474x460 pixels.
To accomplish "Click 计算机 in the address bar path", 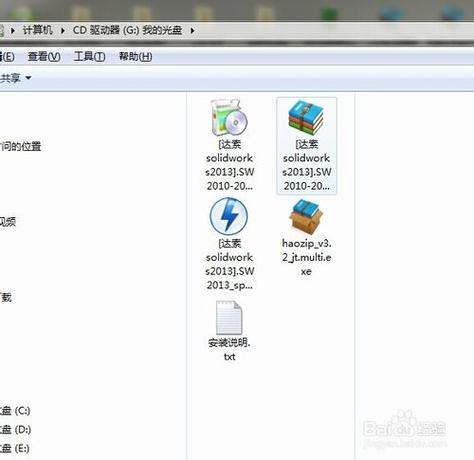I will [38, 30].
